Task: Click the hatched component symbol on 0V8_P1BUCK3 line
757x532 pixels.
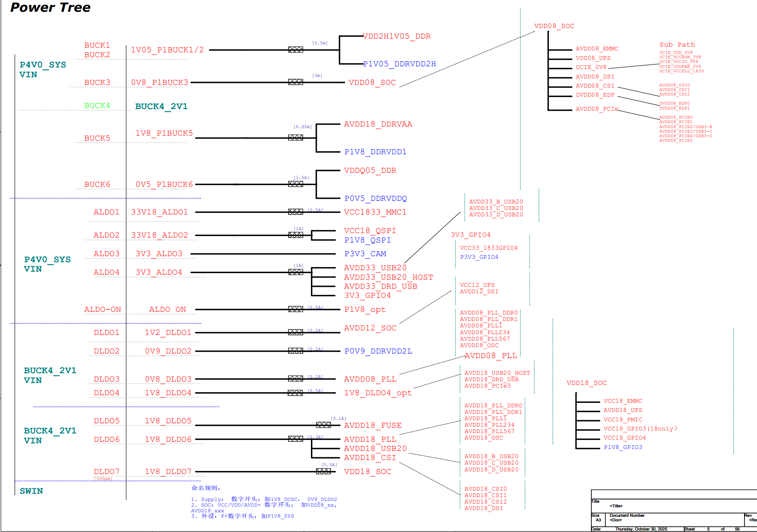Action: coord(295,82)
